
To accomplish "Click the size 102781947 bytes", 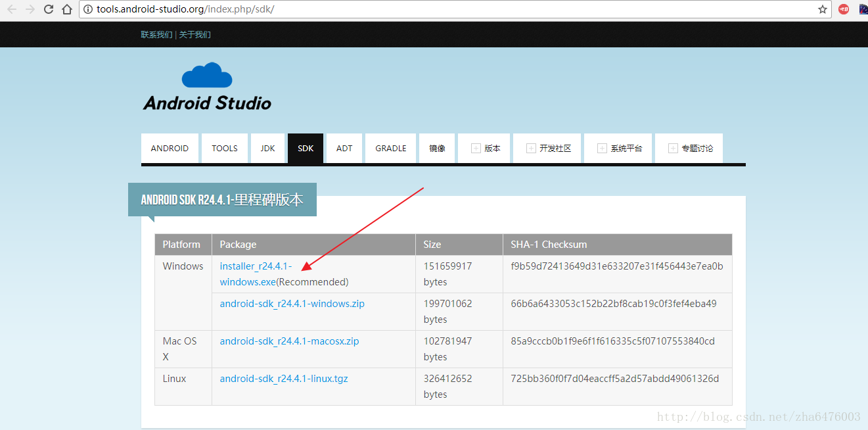I will click(x=448, y=349).
